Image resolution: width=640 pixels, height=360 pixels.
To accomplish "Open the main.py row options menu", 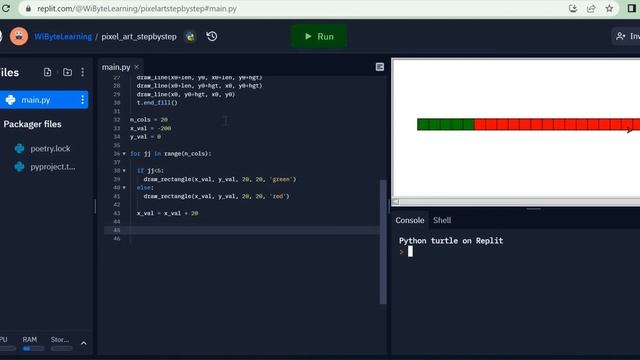I will click(x=82, y=100).
